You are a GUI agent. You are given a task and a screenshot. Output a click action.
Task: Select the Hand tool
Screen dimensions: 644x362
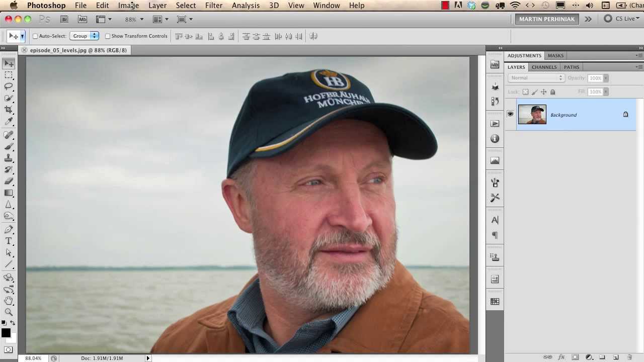(x=9, y=301)
